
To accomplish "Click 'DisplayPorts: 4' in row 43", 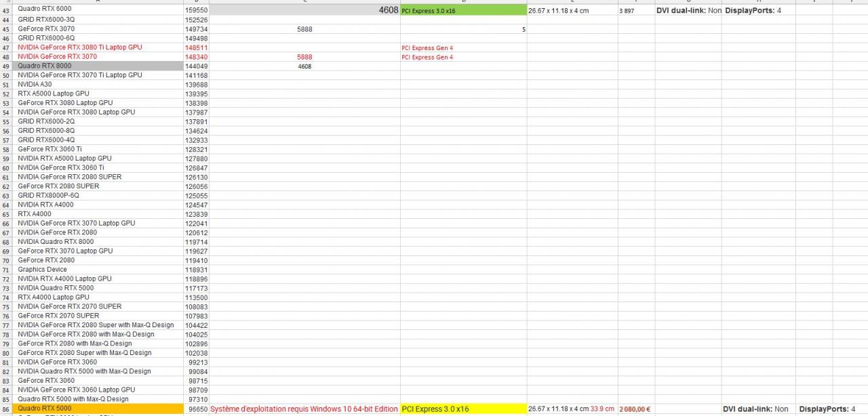I will (758, 11).
